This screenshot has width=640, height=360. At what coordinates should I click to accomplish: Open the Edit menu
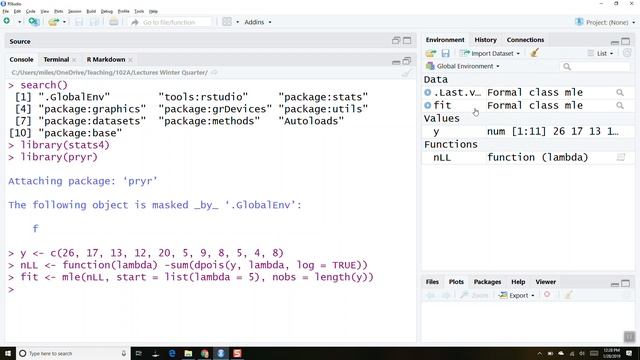[x=17, y=11]
